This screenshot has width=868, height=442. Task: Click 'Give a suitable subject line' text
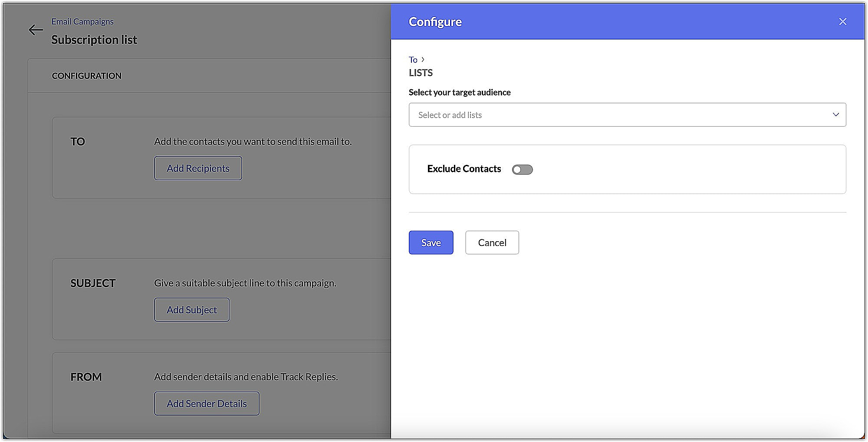click(x=245, y=283)
